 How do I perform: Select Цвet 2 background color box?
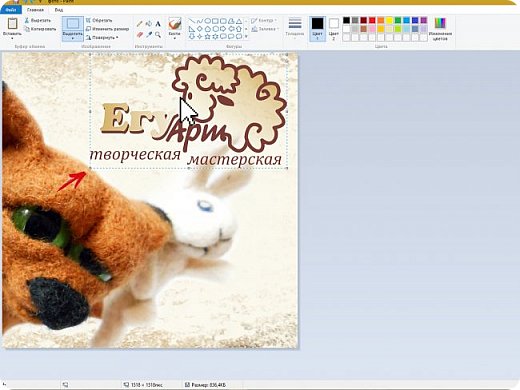(334, 29)
